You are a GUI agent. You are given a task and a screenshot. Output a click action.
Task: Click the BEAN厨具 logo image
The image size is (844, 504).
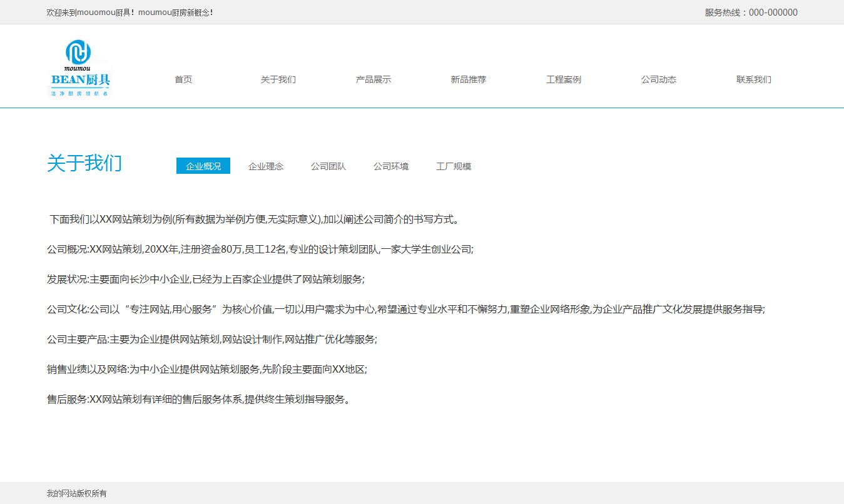click(80, 68)
